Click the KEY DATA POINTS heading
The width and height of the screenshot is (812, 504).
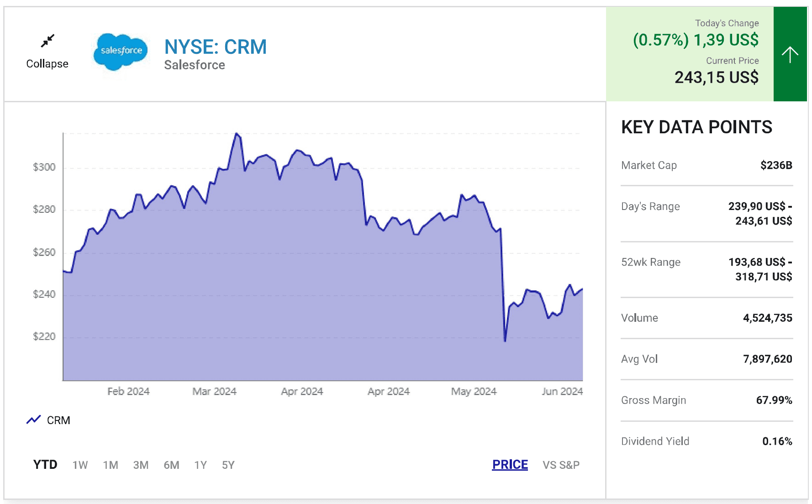(x=696, y=127)
